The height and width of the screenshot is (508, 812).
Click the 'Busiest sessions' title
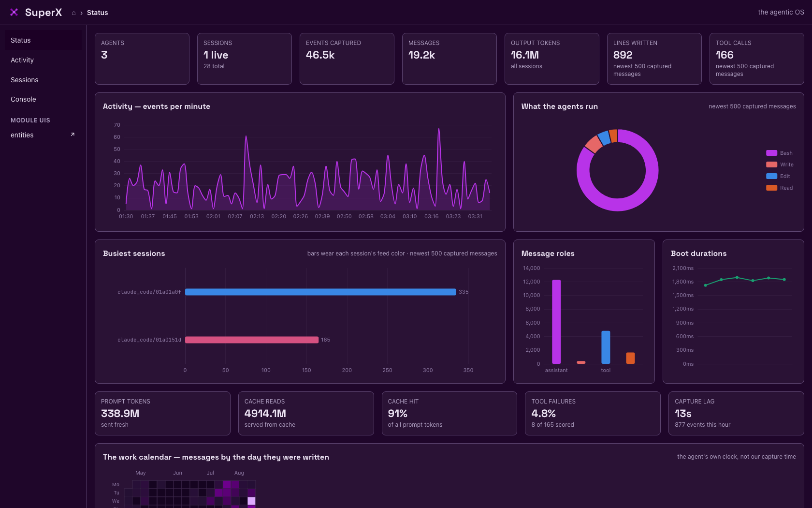coord(134,254)
